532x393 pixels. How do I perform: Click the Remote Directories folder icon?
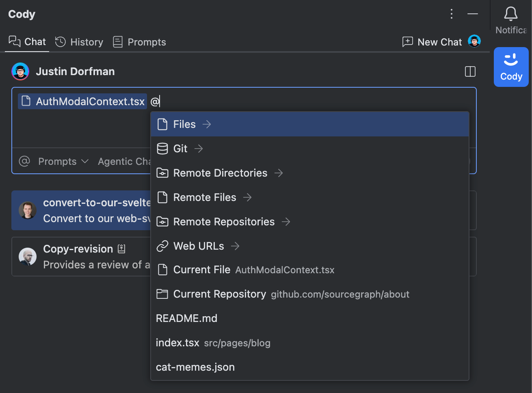(x=162, y=173)
